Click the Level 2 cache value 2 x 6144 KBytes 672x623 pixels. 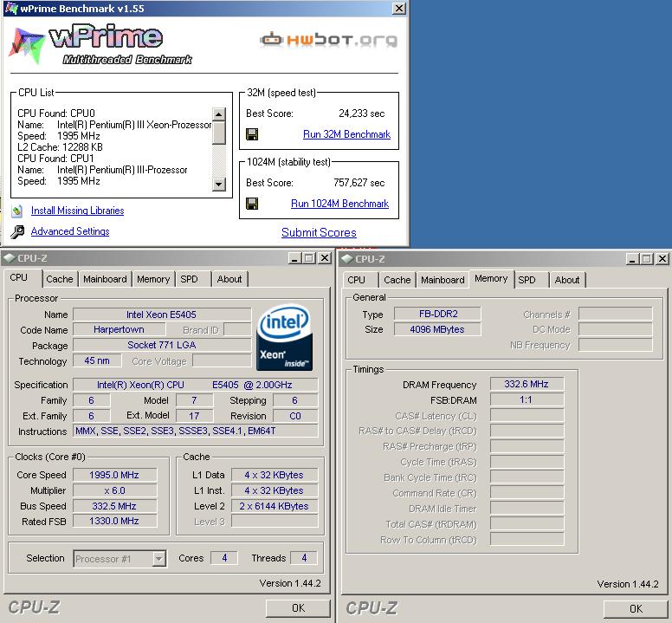[275, 506]
